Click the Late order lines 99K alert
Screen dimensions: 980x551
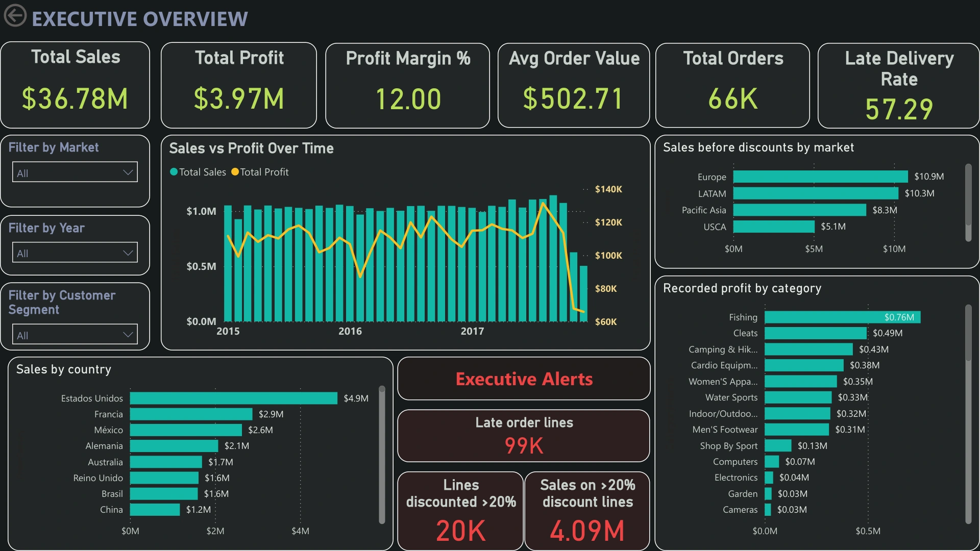524,436
